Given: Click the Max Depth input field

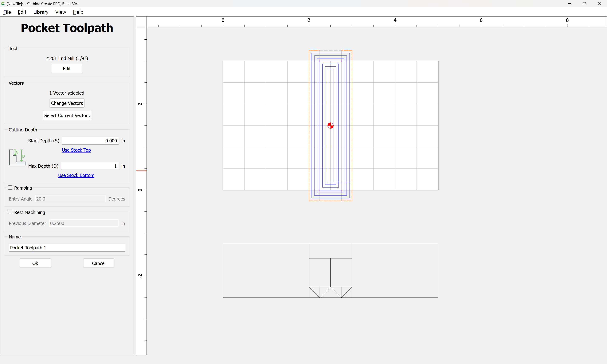Looking at the screenshot, I should tap(90, 166).
